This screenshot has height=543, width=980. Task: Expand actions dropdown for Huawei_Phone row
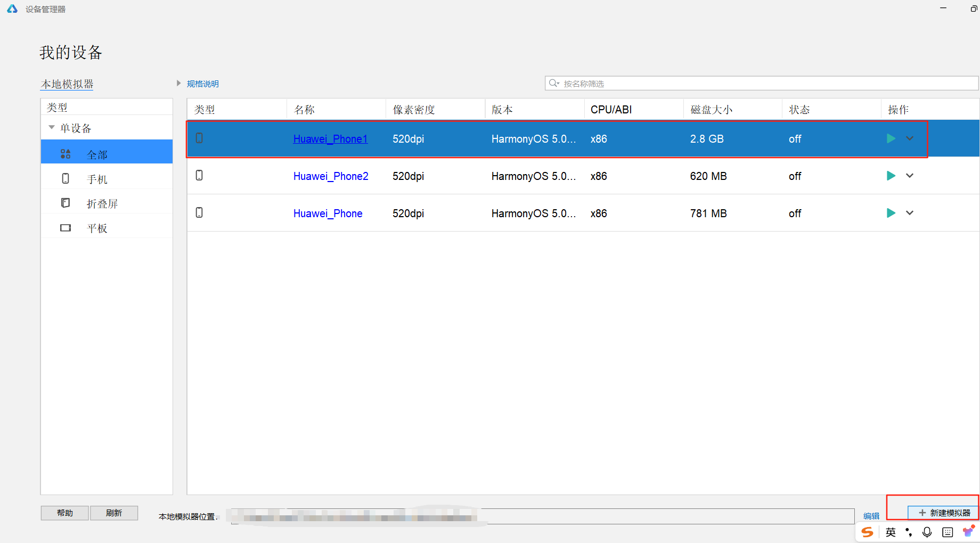click(910, 213)
